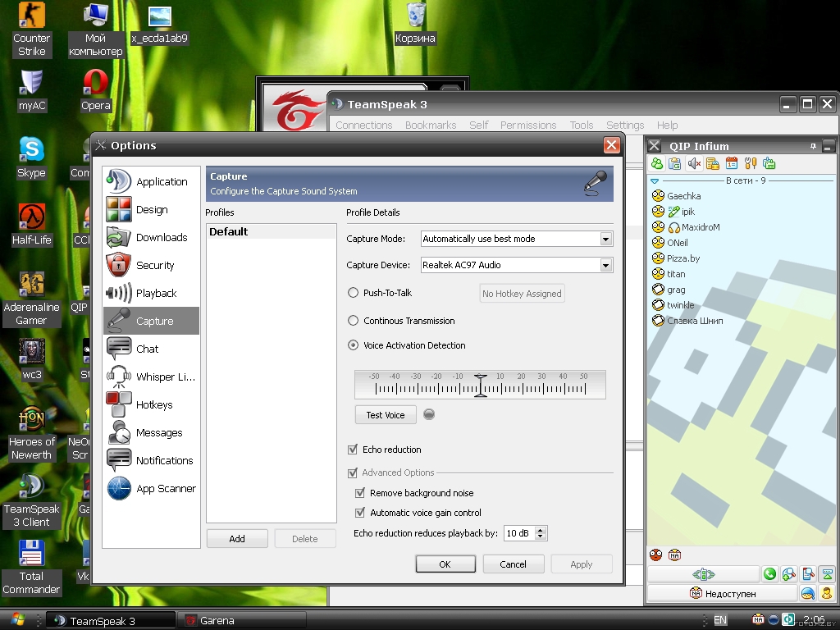840x630 pixels.
Task: Select contact MaxidroM in QIP list
Action: [701, 227]
